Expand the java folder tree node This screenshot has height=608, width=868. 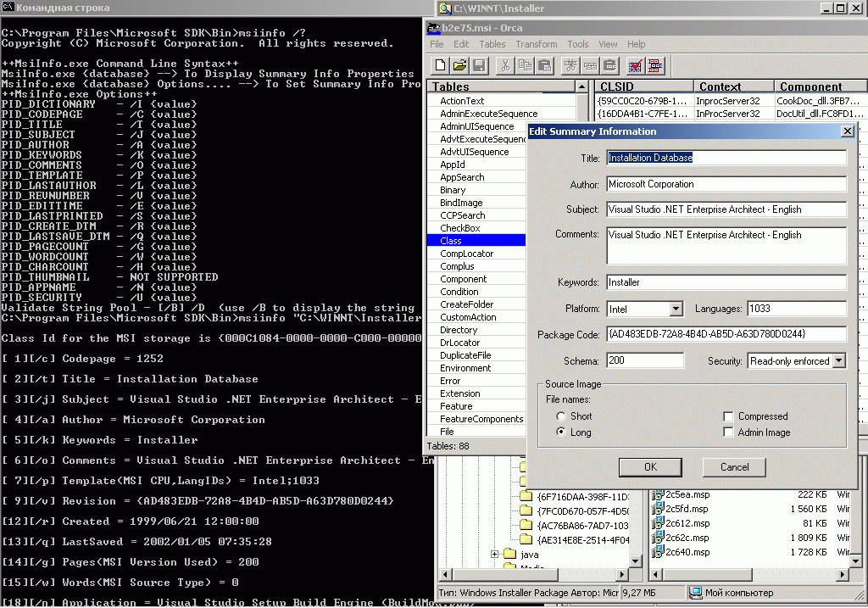tap(495, 554)
